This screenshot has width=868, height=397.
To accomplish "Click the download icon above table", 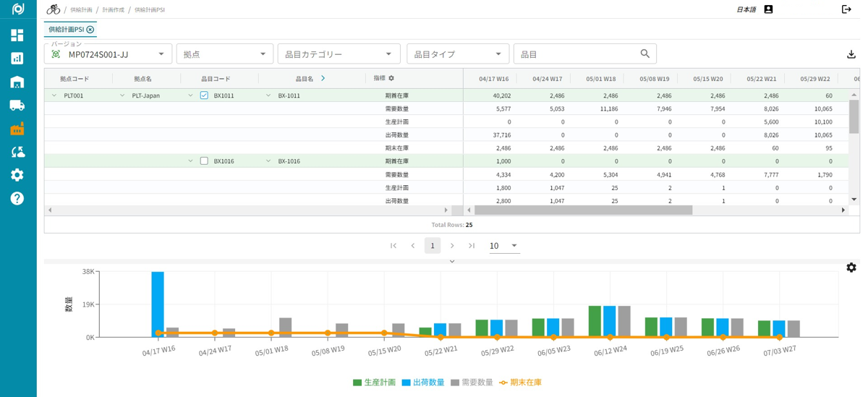I will 851,54.
